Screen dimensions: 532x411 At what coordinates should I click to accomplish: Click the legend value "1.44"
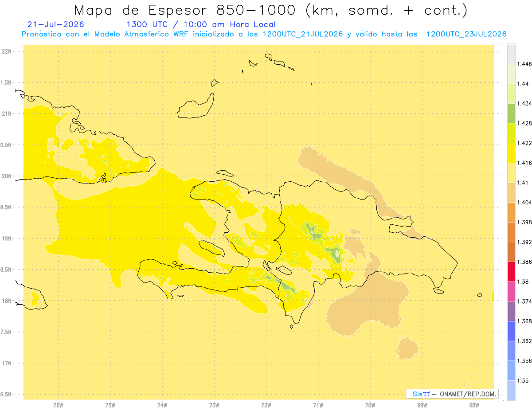[x=523, y=84]
